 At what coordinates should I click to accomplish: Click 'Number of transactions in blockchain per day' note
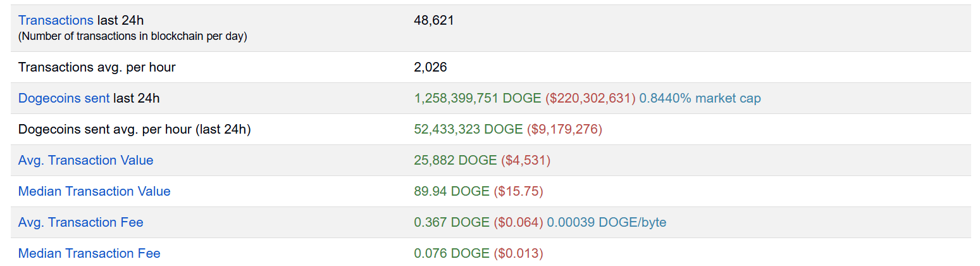point(133,36)
